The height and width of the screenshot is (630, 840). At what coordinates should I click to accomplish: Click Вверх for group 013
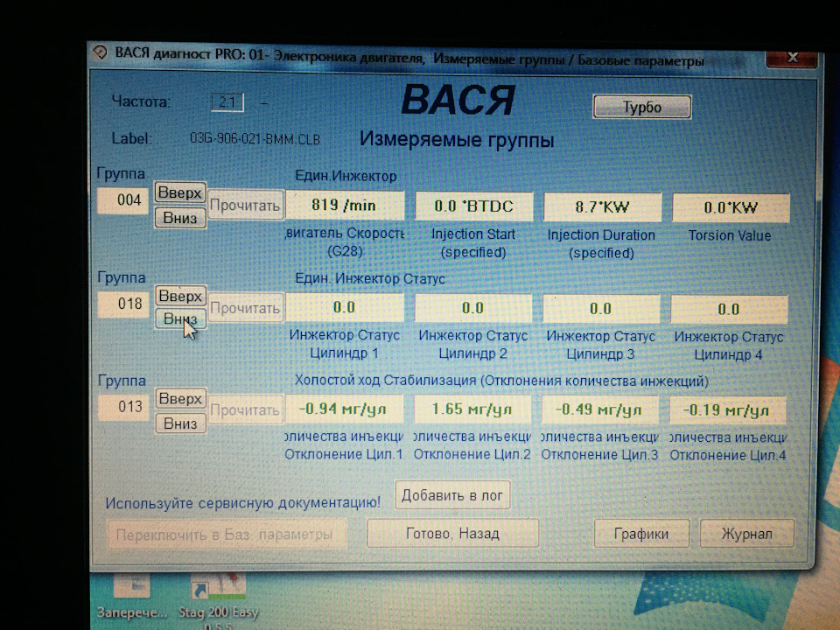(x=180, y=399)
